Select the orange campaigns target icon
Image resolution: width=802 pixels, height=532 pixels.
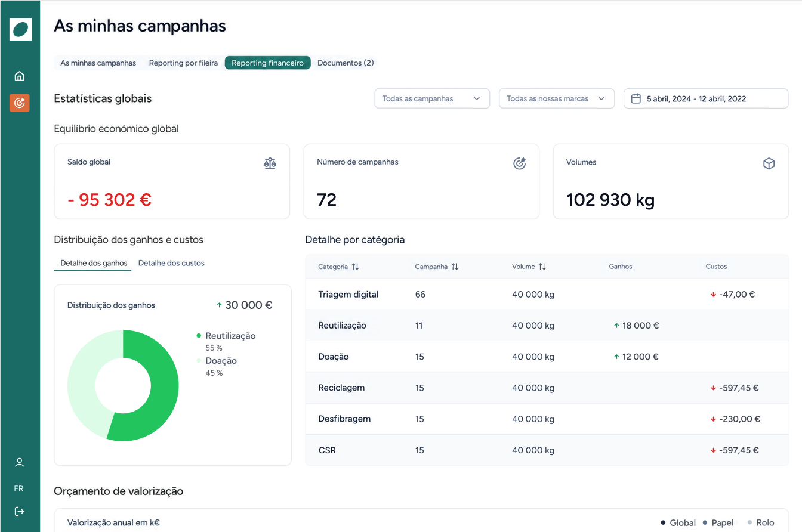click(20, 103)
